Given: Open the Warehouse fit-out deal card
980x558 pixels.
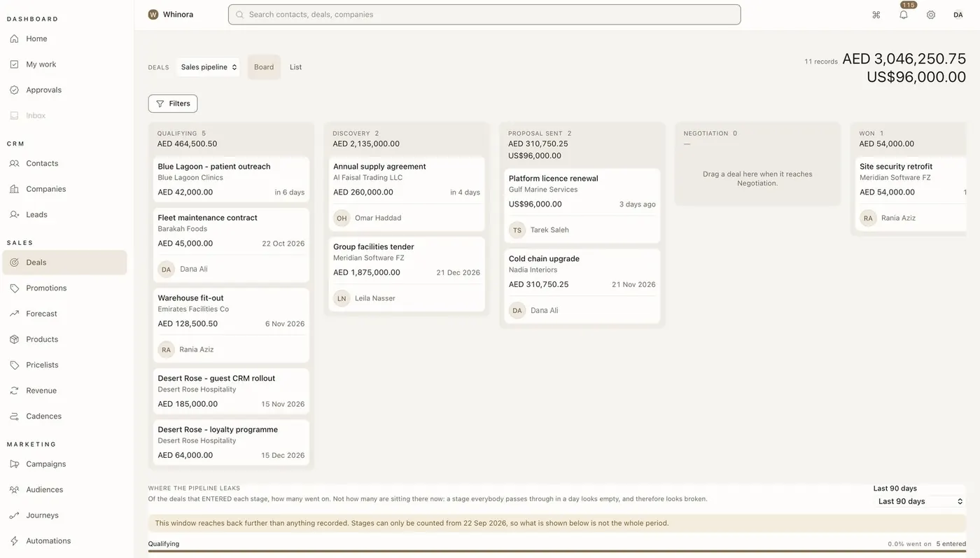Looking at the screenshot, I should pyautogui.click(x=231, y=326).
